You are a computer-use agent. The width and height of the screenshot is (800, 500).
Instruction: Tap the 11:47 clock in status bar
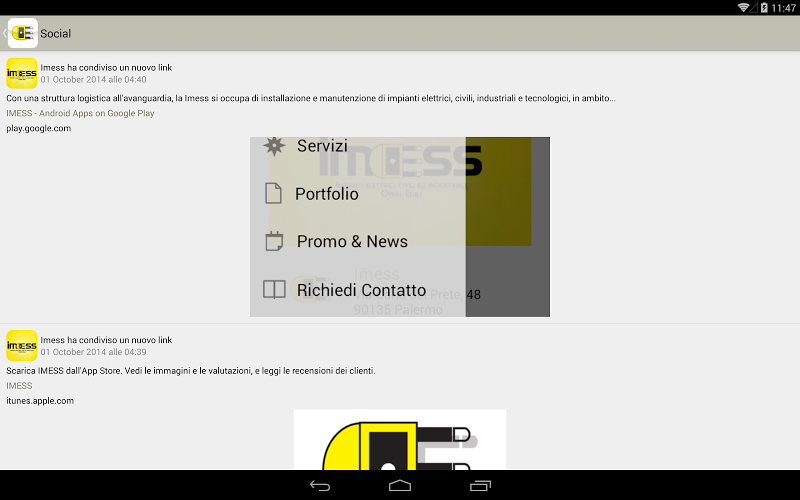[x=783, y=8]
